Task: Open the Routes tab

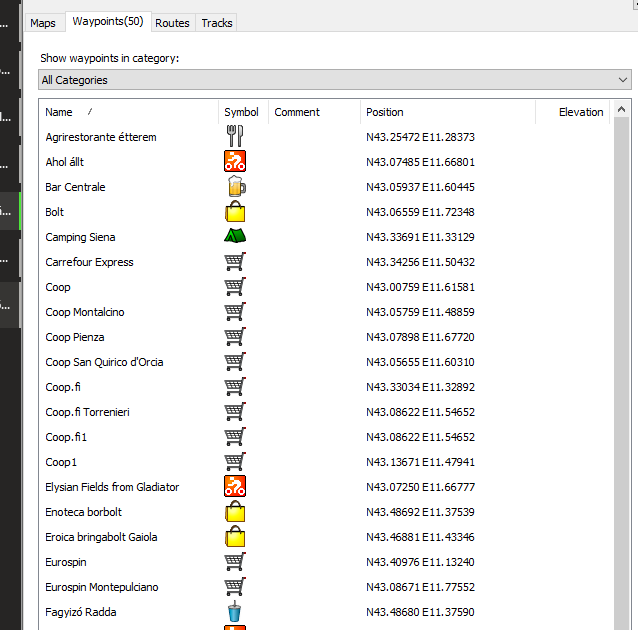Action: pos(172,23)
